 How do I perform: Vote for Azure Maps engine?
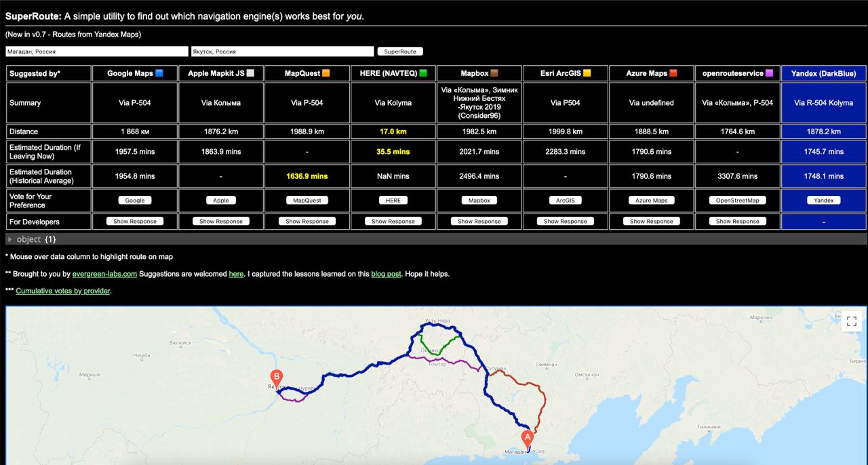coord(651,201)
